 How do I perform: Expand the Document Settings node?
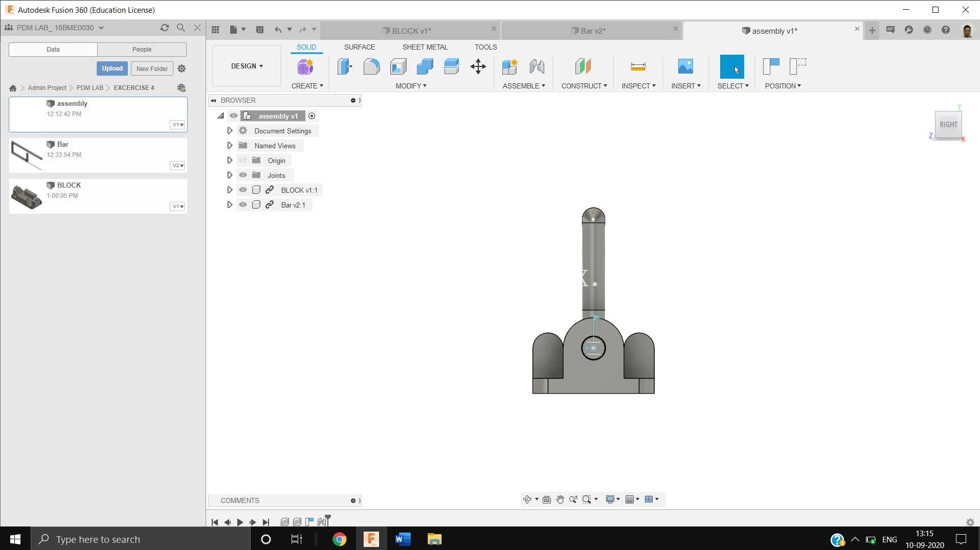click(x=230, y=131)
